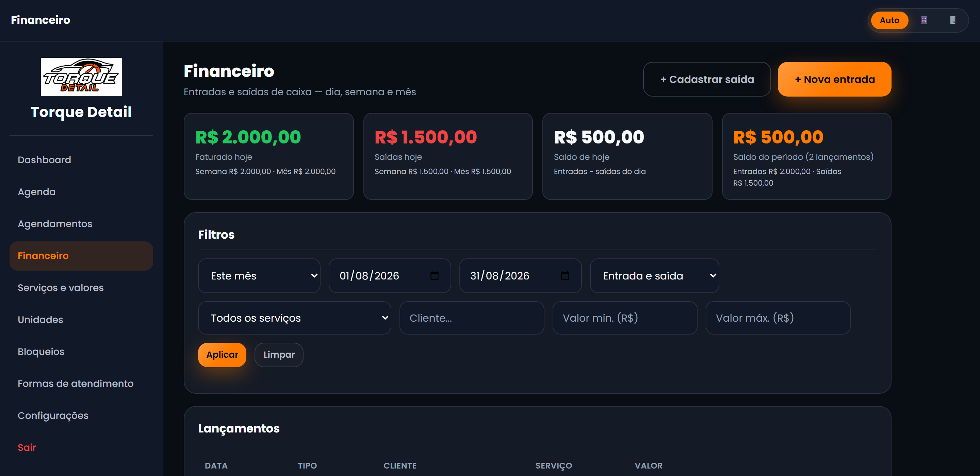Click the red 'R$ 1.500,00' Saídas hoje value
This screenshot has height=476, width=980.
pyautogui.click(x=426, y=137)
